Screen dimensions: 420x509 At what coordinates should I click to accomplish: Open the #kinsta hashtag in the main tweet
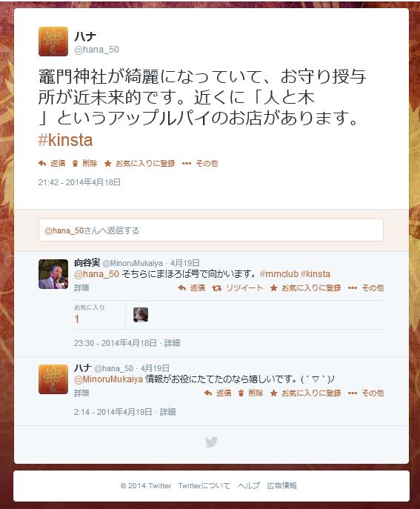[65, 140]
